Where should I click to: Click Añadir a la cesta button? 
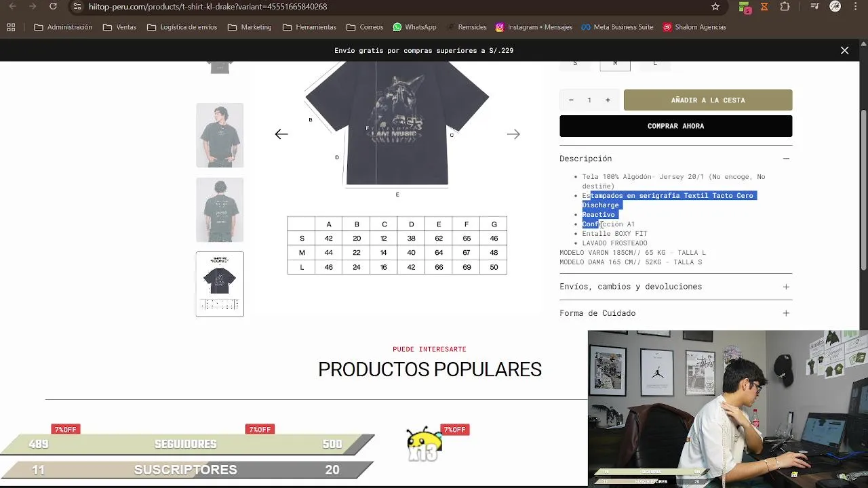708,100
